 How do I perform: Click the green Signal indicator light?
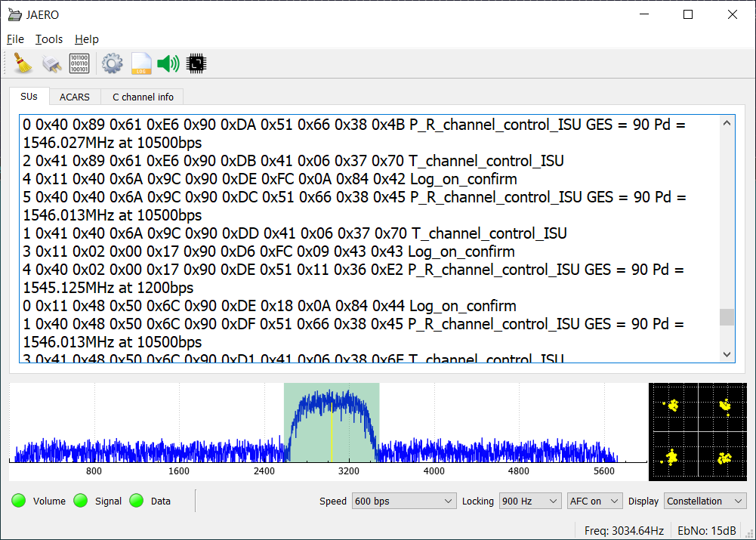(x=81, y=501)
